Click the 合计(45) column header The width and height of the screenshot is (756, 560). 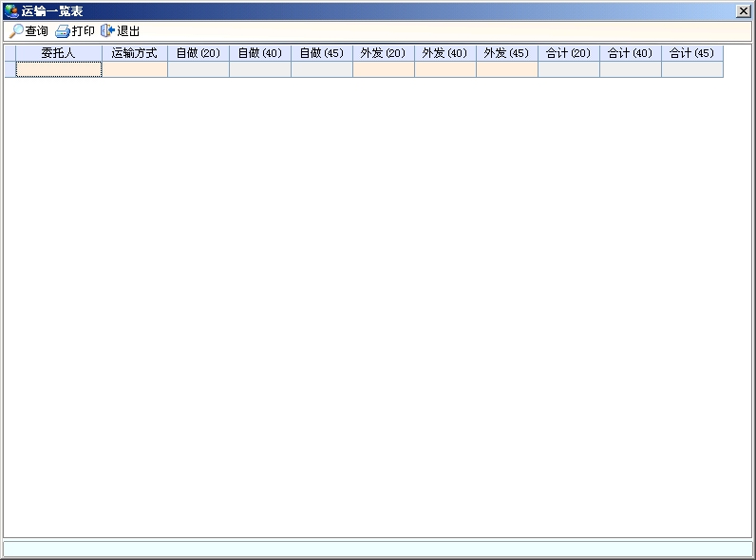692,53
